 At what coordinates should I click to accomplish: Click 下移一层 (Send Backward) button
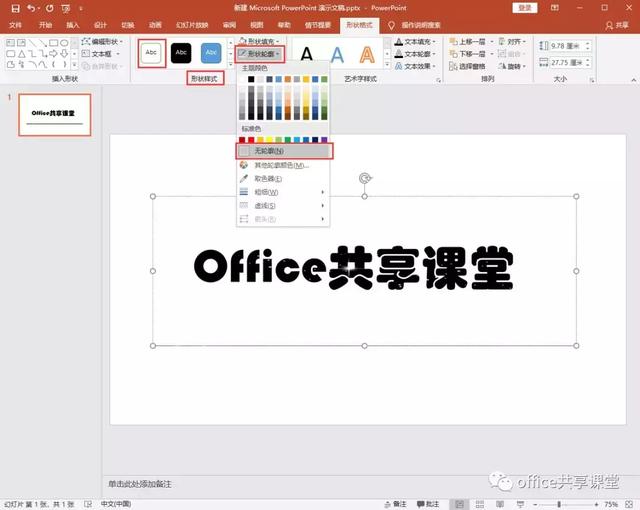[468, 54]
